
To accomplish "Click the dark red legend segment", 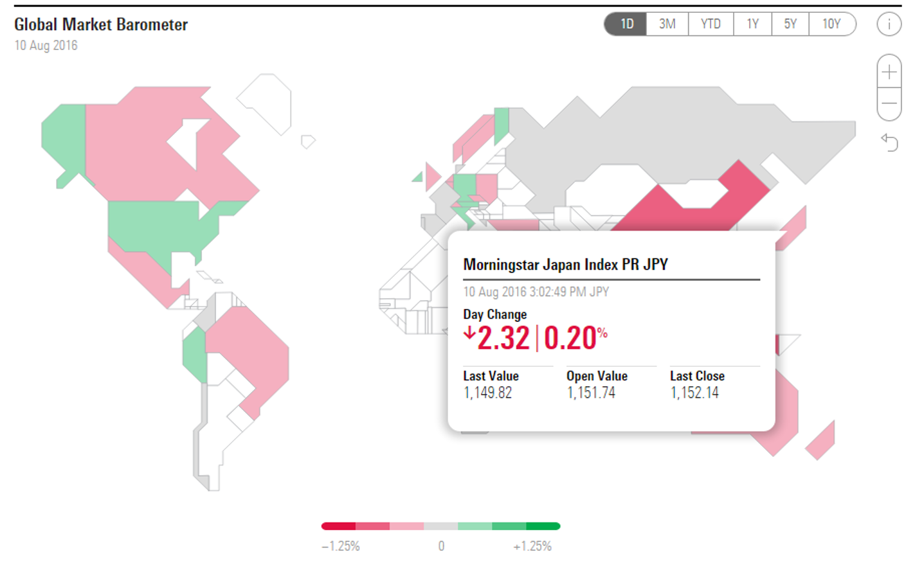I will pyautogui.click(x=338, y=526).
